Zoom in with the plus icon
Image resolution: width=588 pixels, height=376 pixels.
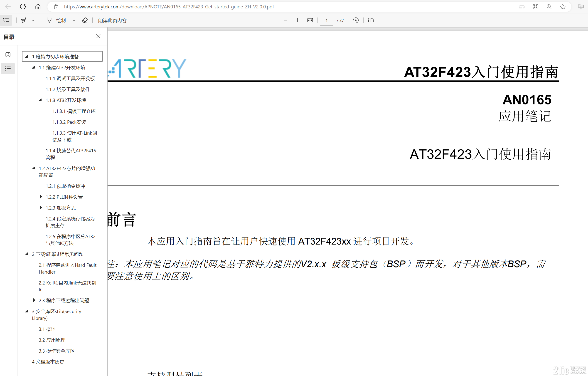tap(298, 20)
